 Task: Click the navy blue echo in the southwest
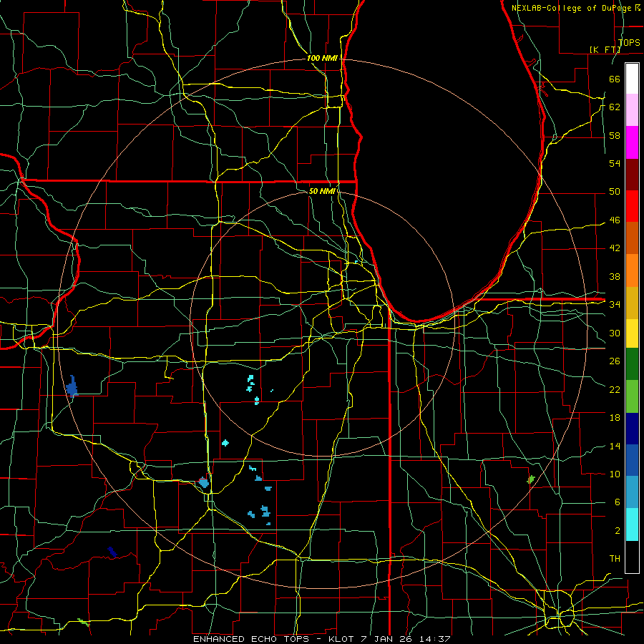point(112,552)
